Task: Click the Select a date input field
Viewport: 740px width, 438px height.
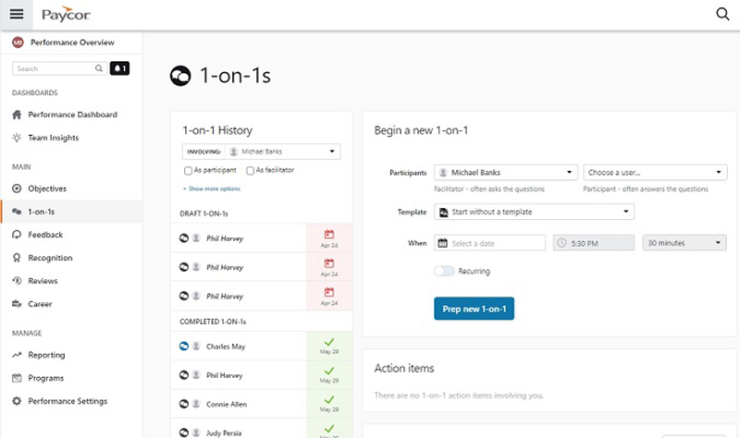Action: 496,243
